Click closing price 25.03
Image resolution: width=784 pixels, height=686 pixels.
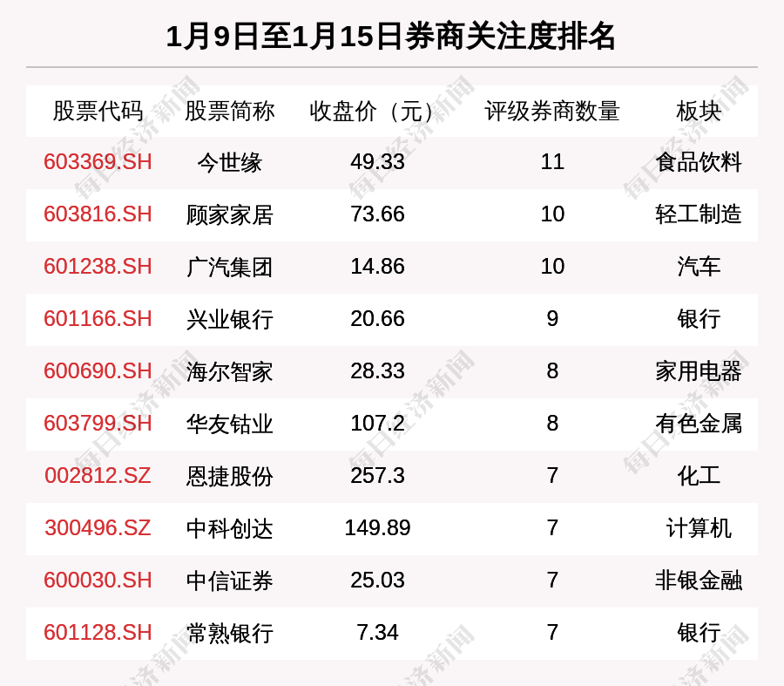(377, 581)
